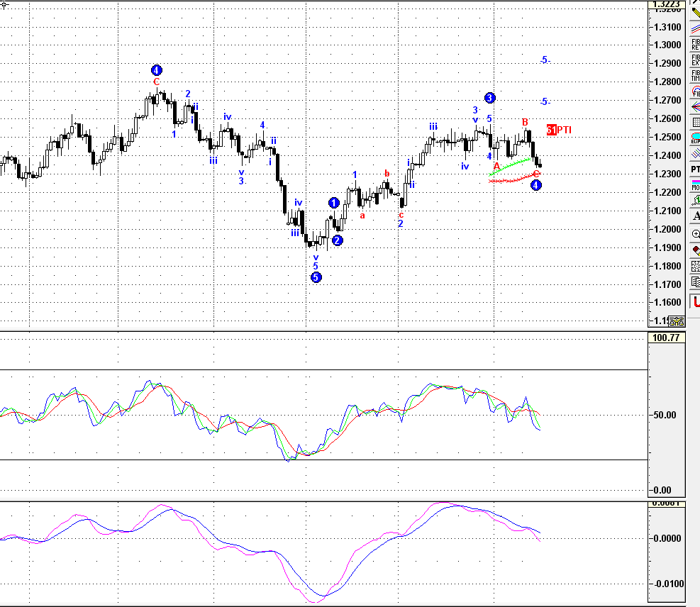Screen dimensions: 700x607
Task: Select the Gann fan lines tool
Action: [x=694, y=106]
